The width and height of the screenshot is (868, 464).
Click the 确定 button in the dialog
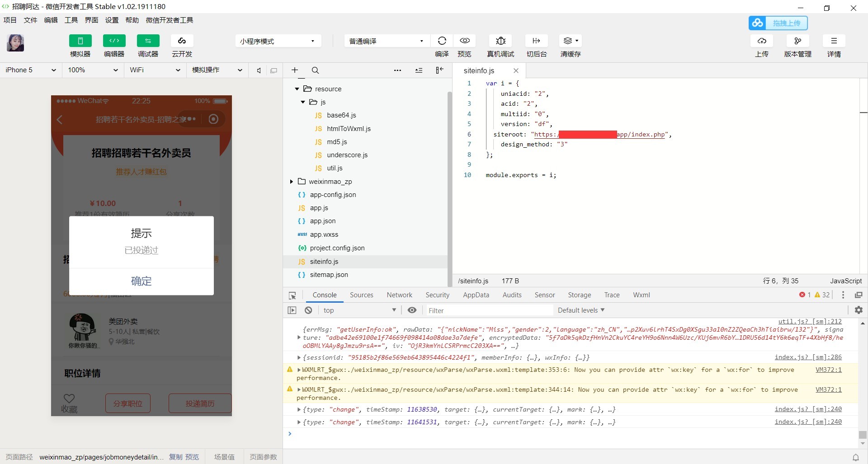[141, 281]
